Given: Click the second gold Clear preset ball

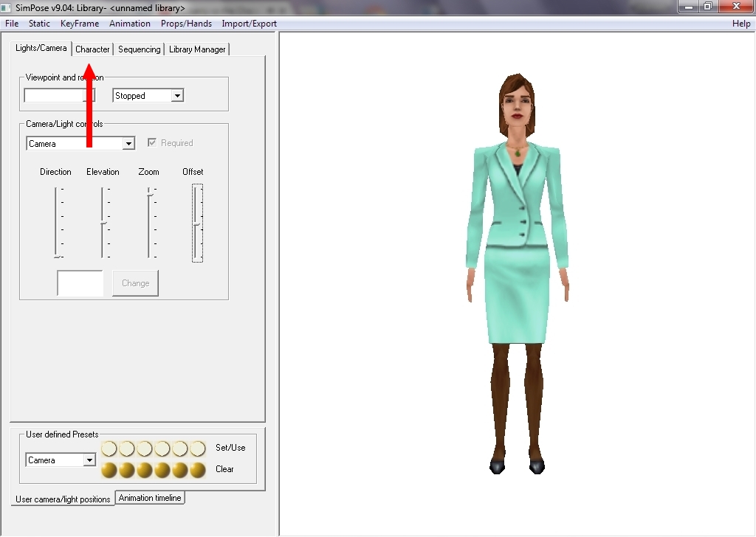Looking at the screenshot, I should tap(127, 470).
